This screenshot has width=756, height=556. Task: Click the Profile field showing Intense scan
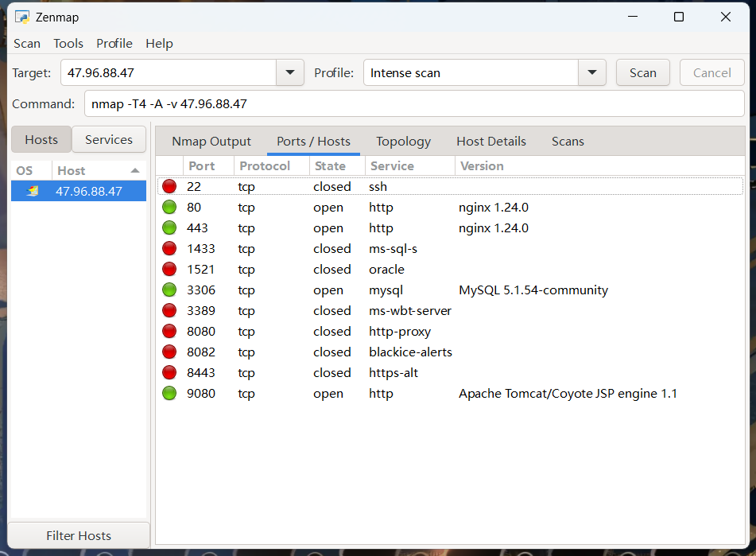point(471,72)
